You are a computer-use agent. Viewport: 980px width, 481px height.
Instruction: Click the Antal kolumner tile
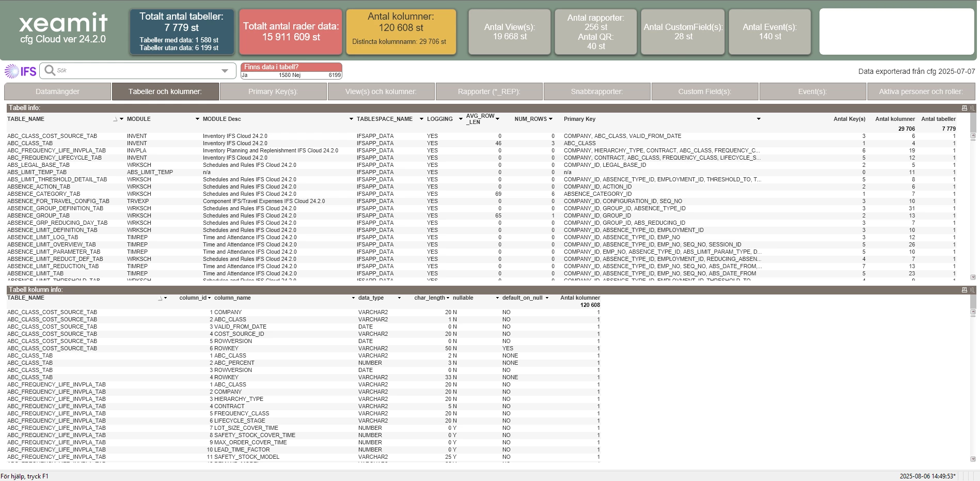click(401, 32)
